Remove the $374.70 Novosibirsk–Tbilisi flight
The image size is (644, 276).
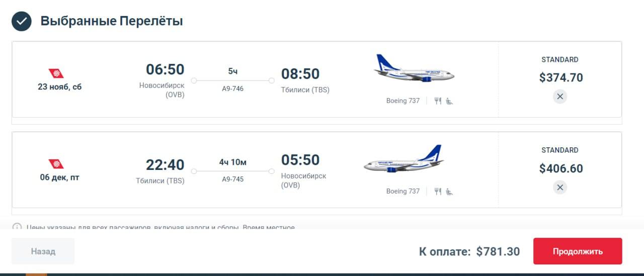tap(560, 96)
